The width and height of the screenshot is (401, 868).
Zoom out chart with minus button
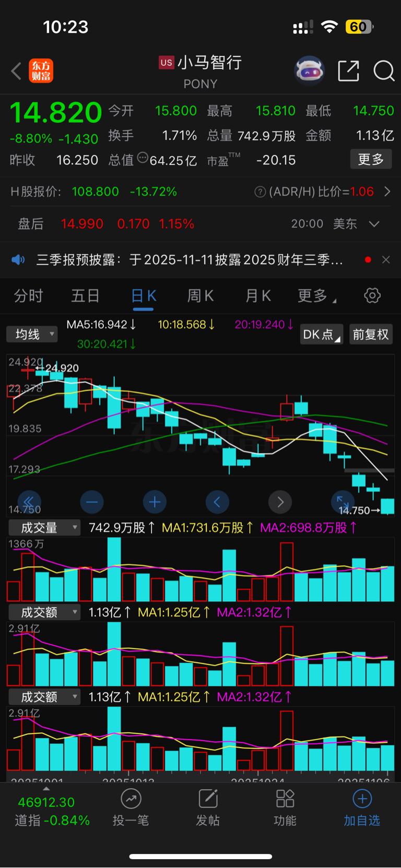(x=92, y=502)
